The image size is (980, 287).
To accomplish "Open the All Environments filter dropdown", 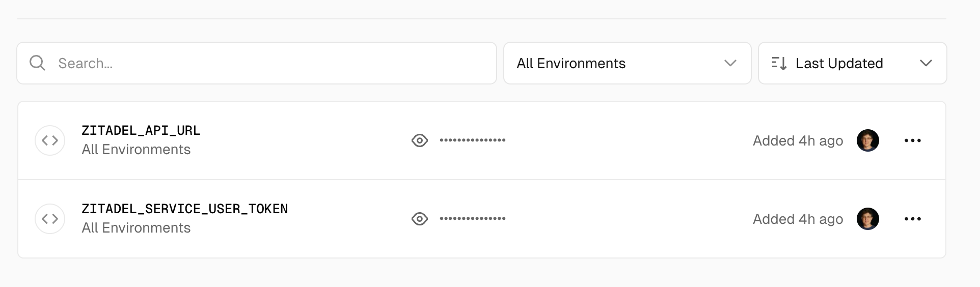I will (628, 63).
